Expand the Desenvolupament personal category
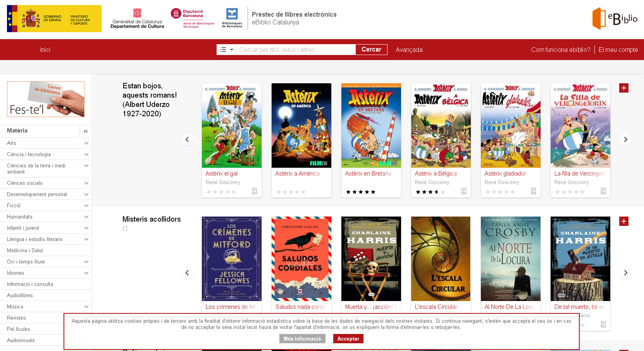The width and height of the screenshot is (644, 351). (86, 194)
